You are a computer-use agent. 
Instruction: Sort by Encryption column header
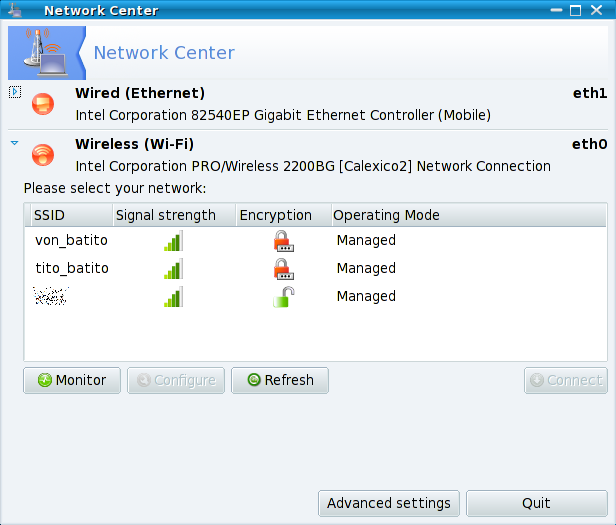coord(279,215)
